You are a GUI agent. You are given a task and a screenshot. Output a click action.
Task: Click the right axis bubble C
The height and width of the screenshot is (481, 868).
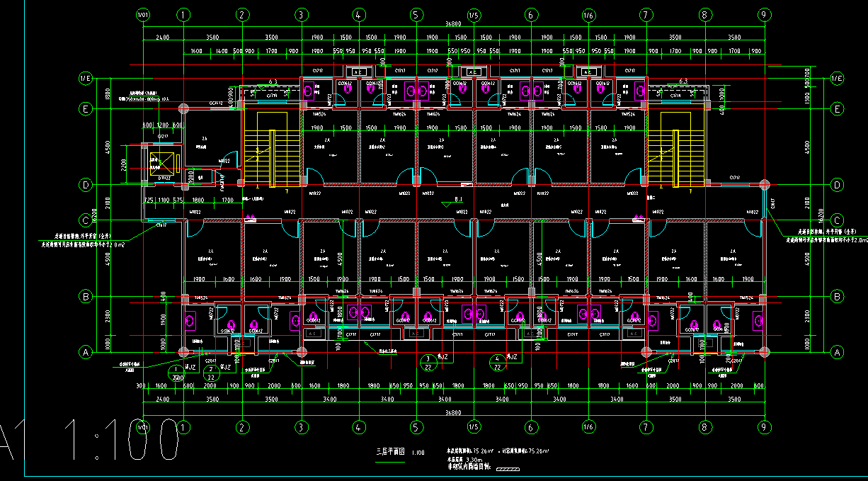tap(838, 220)
